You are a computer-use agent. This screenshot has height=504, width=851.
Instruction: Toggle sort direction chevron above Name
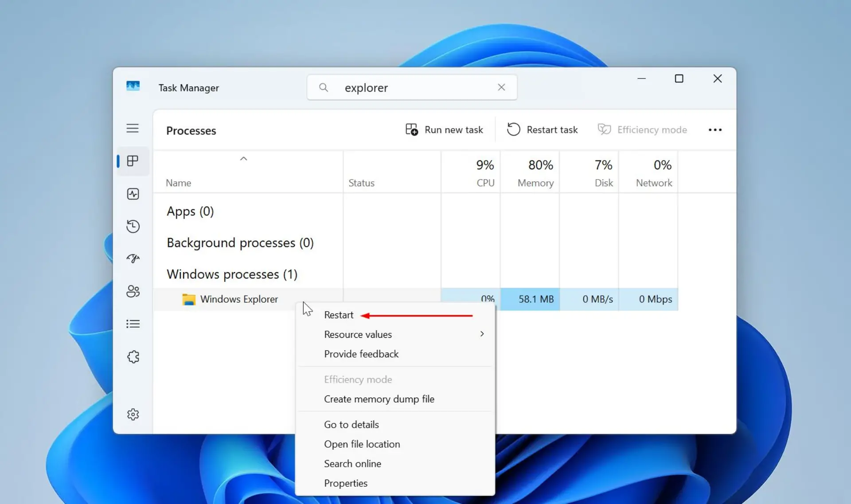(243, 159)
